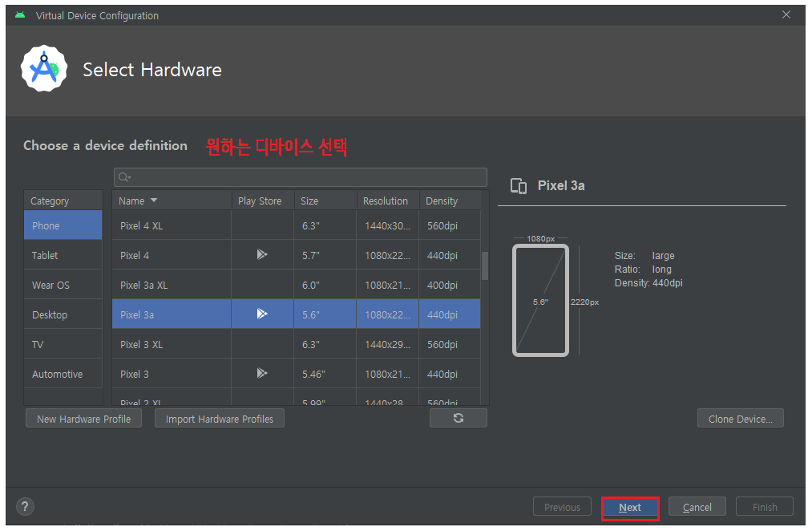Screen dimensions: 812x531
Task: Click the 1440x30... resolution cell
Action: pos(387,225)
